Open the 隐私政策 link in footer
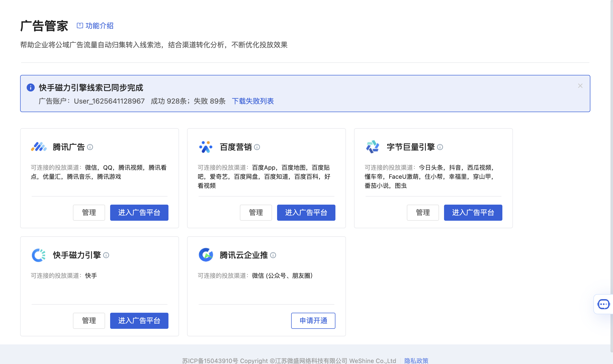Image resolution: width=613 pixels, height=364 pixels. [x=416, y=361]
